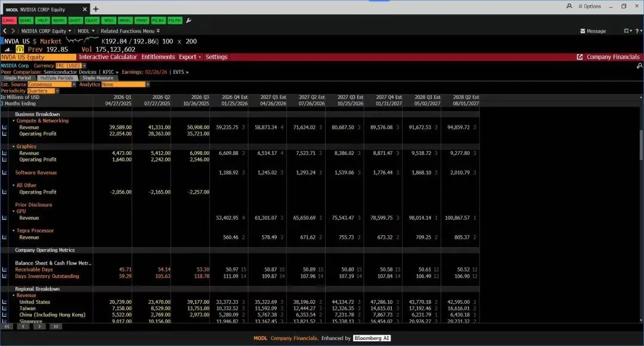This screenshot has height=346, width=644.
Task: Go back with the left arrow
Action: tap(5, 31)
